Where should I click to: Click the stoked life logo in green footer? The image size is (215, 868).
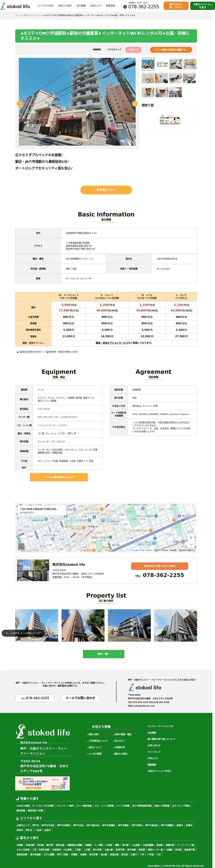tap(43, 731)
